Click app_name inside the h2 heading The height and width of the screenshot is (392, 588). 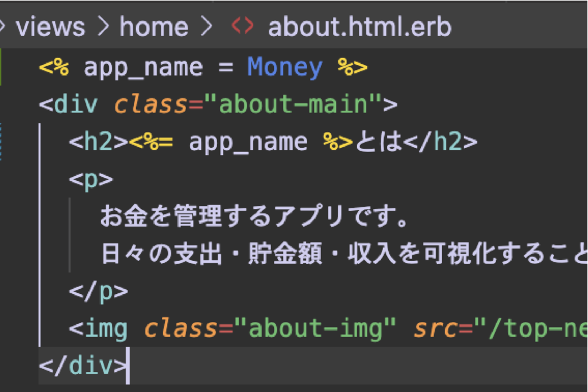[248, 142]
